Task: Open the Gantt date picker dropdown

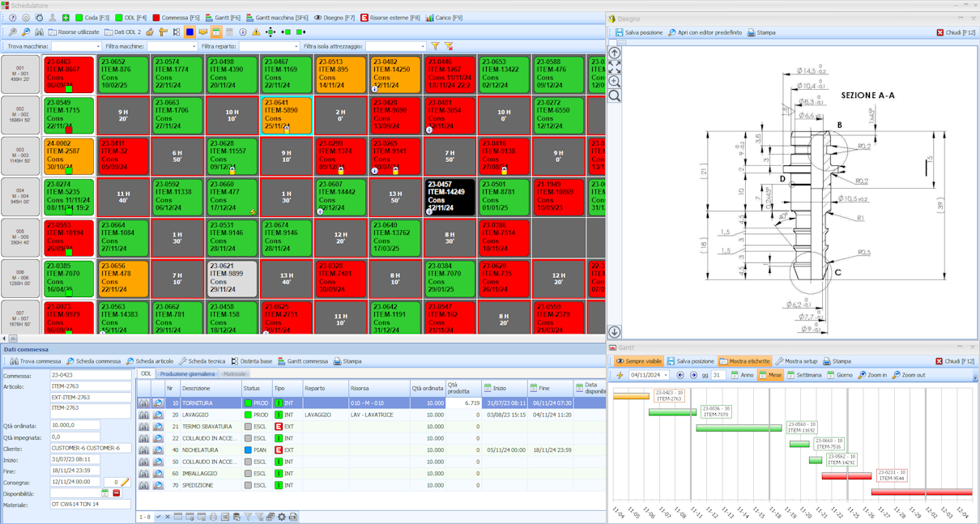Action: click(x=667, y=375)
